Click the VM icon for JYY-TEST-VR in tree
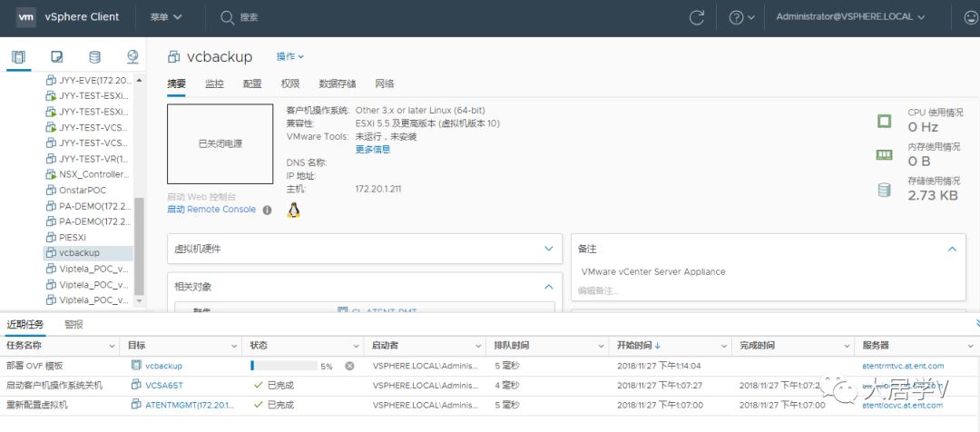 (x=51, y=159)
